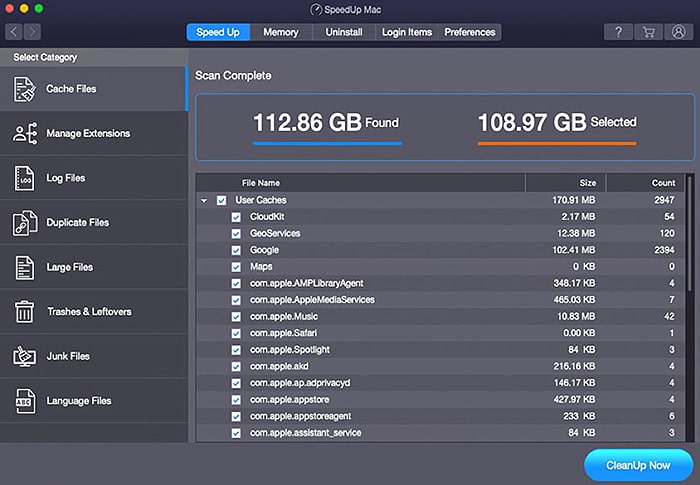Uncheck the User Caches checkbox
This screenshot has width=700, height=485.
tap(221, 200)
